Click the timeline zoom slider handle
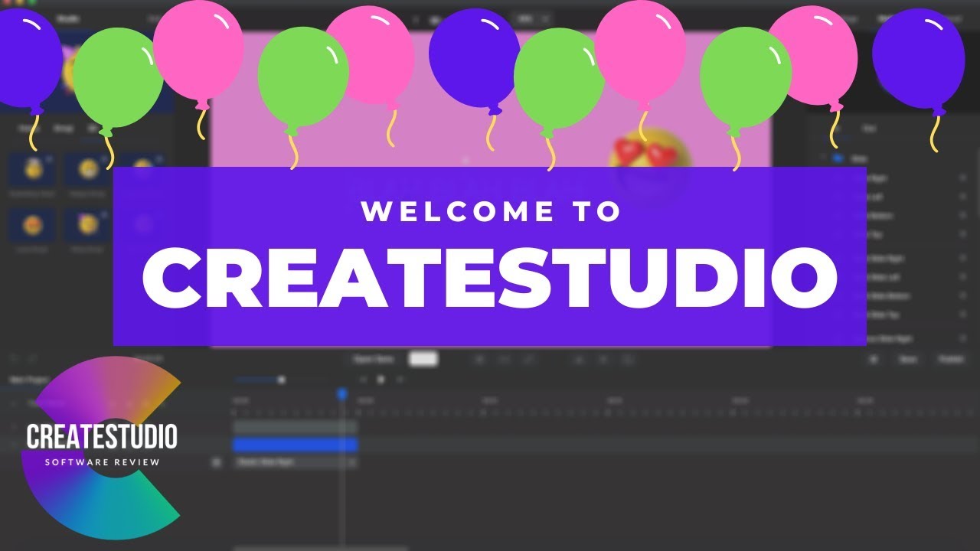 281,380
